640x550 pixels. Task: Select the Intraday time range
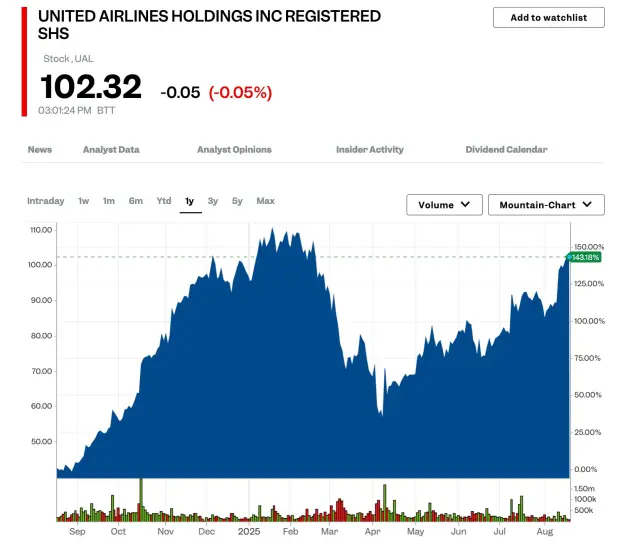click(x=46, y=201)
